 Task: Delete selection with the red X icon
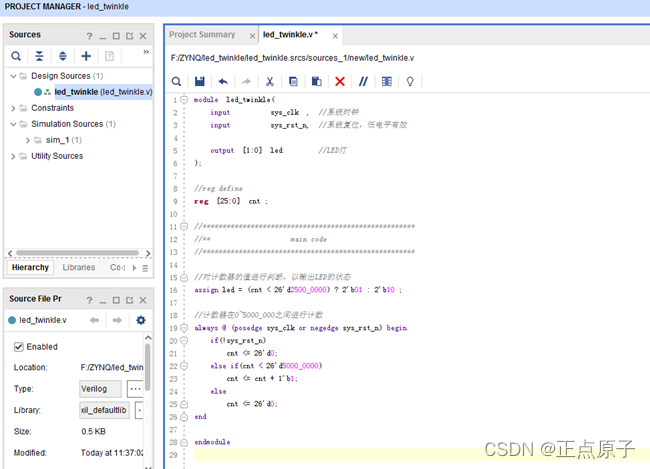coord(340,81)
